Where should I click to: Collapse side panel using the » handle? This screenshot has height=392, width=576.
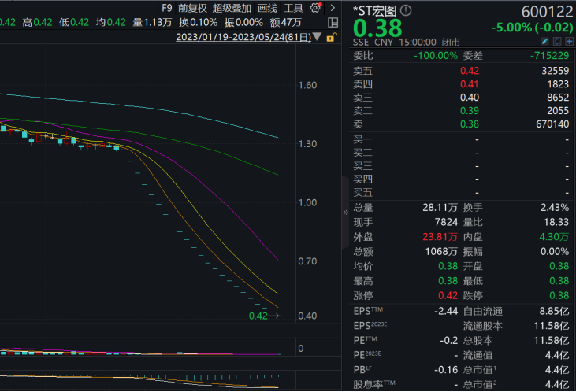(x=344, y=213)
